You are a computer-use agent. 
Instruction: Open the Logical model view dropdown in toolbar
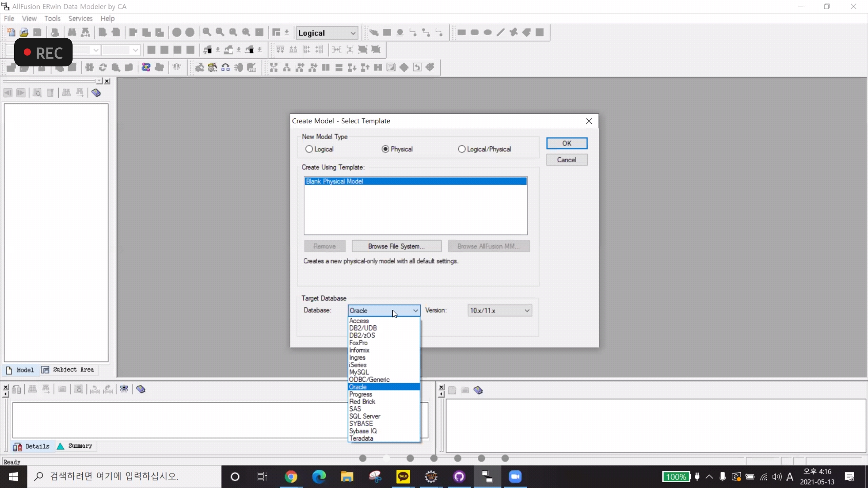327,33
